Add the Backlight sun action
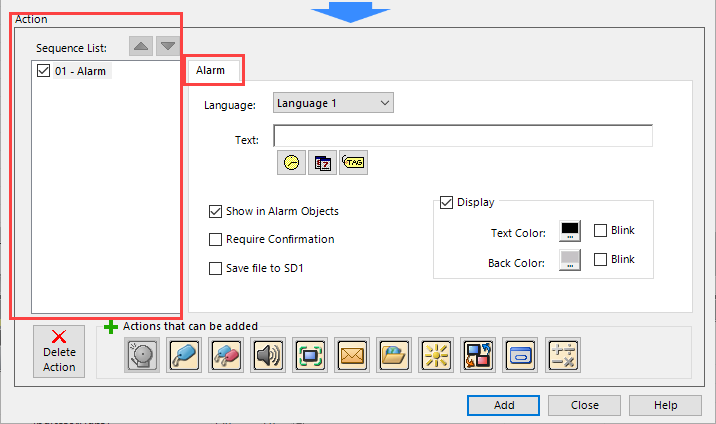The width and height of the screenshot is (716, 424). coord(436,355)
